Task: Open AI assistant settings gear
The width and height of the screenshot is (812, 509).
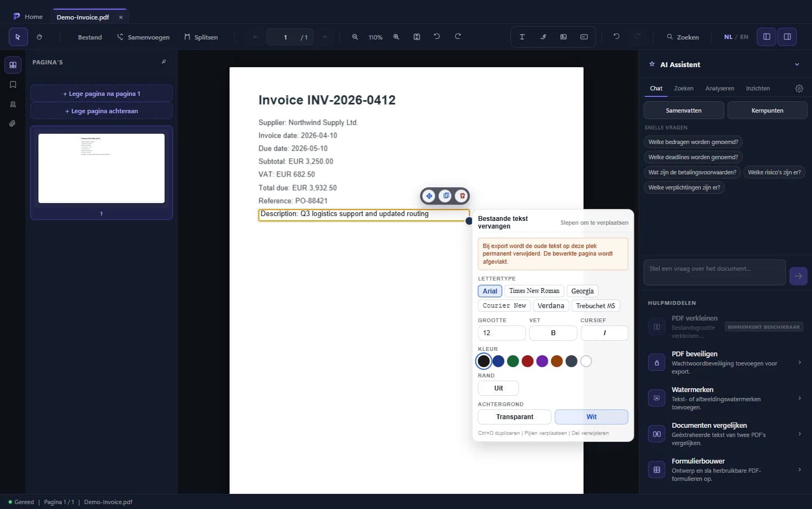Action: tap(799, 88)
